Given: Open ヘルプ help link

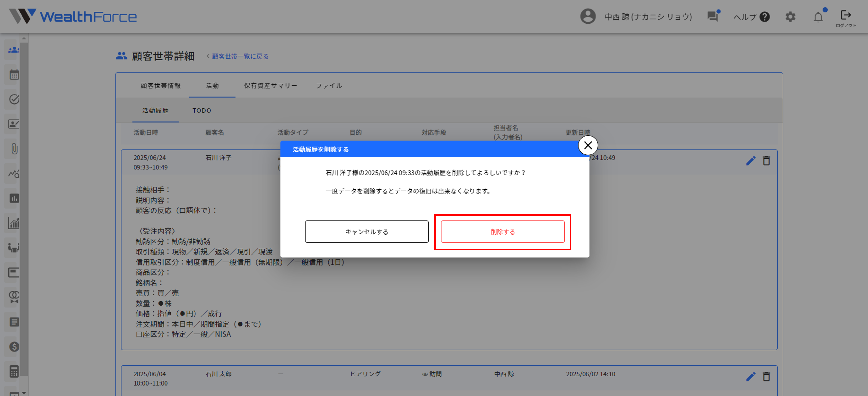Looking at the screenshot, I should [x=751, y=17].
